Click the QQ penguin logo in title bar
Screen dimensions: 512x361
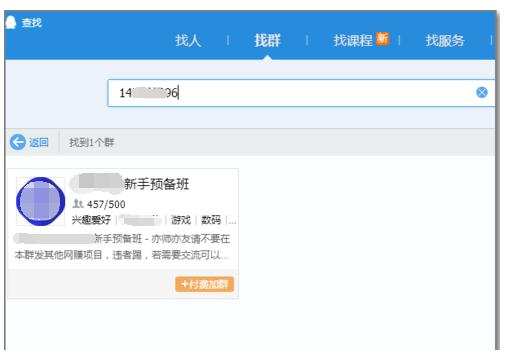[11, 22]
